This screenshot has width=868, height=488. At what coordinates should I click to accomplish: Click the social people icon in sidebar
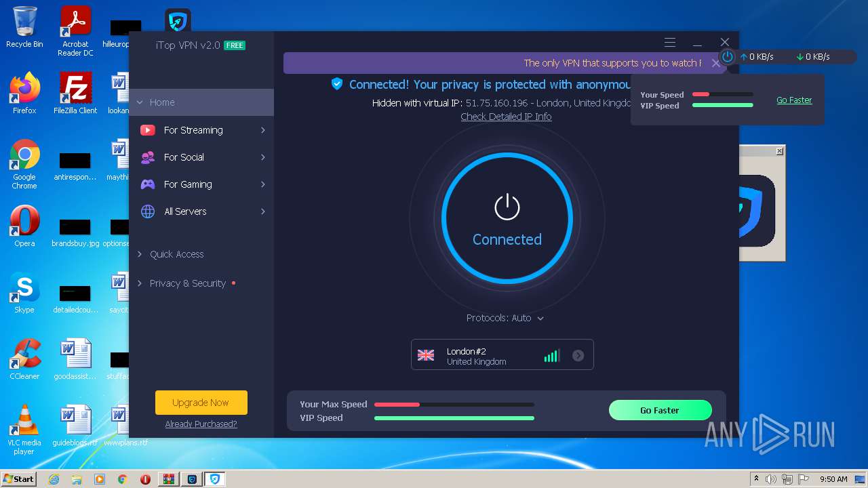(147, 157)
